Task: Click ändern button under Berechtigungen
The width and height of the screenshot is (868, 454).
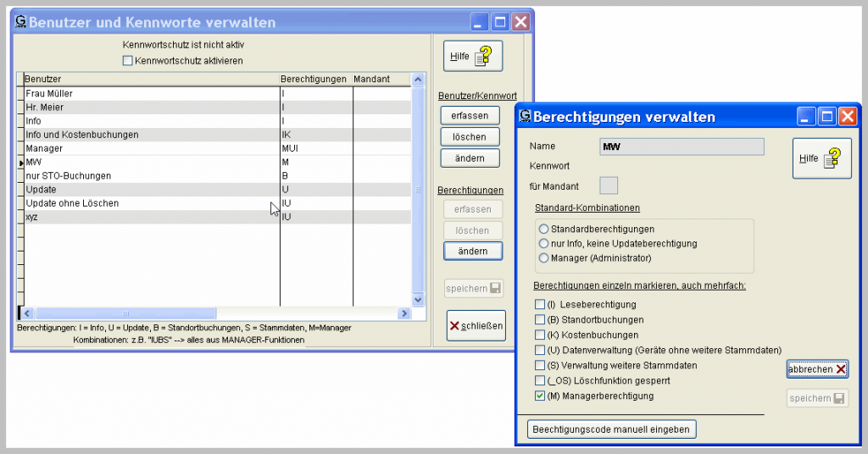Action: (x=472, y=251)
